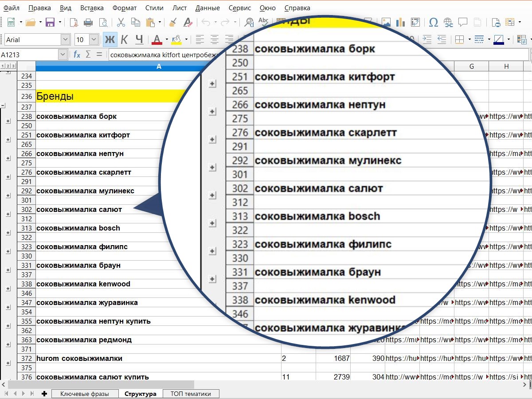Open a file with folder icon
The height and width of the screenshot is (399, 532).
(30, 22)
